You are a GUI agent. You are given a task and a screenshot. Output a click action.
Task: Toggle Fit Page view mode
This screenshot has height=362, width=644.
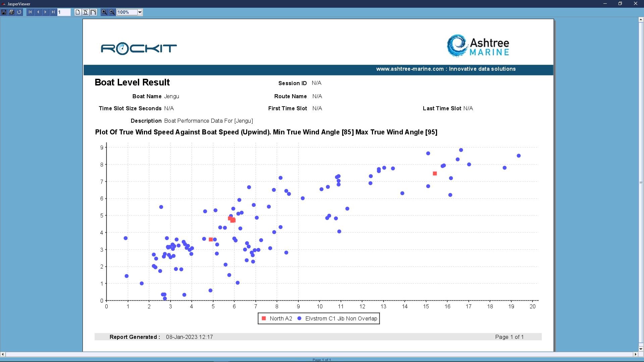[x=86, y=12]
